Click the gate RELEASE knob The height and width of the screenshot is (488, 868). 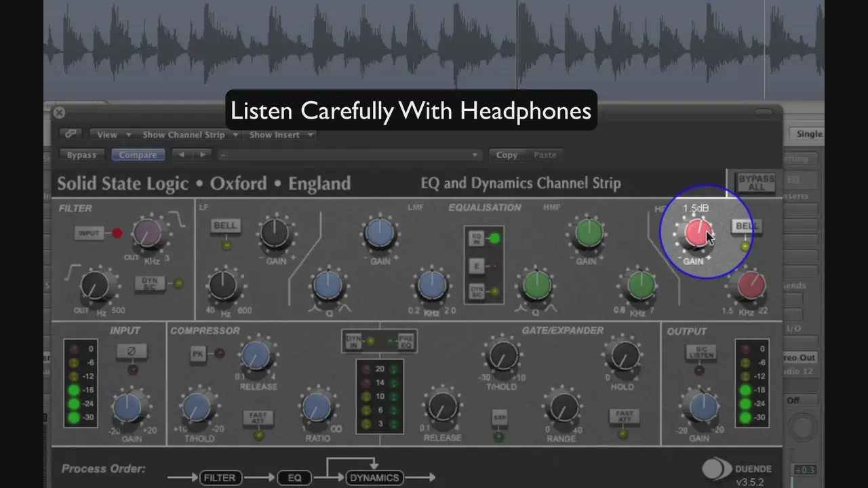pyautogui.click(x=441, y=407)
